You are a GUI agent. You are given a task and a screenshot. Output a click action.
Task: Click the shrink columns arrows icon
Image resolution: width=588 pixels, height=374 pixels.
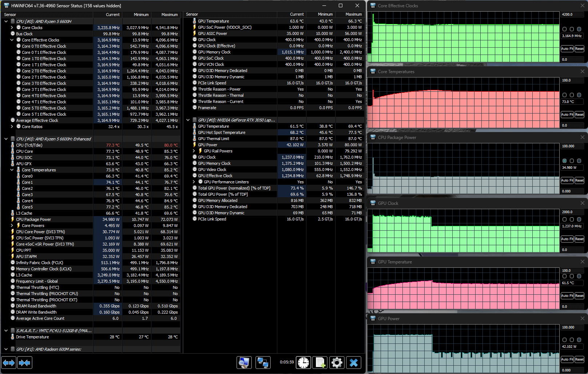pyautogui.click(x=25, y=363)
